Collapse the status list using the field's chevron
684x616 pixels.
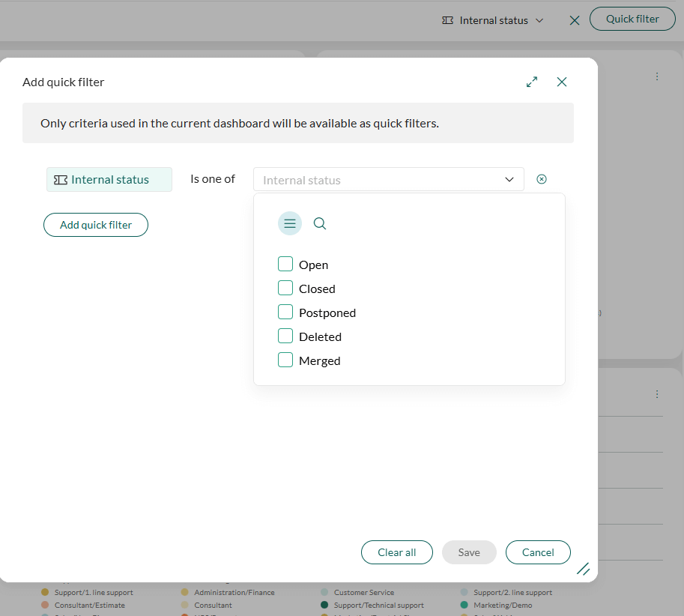tap(509, 179)
